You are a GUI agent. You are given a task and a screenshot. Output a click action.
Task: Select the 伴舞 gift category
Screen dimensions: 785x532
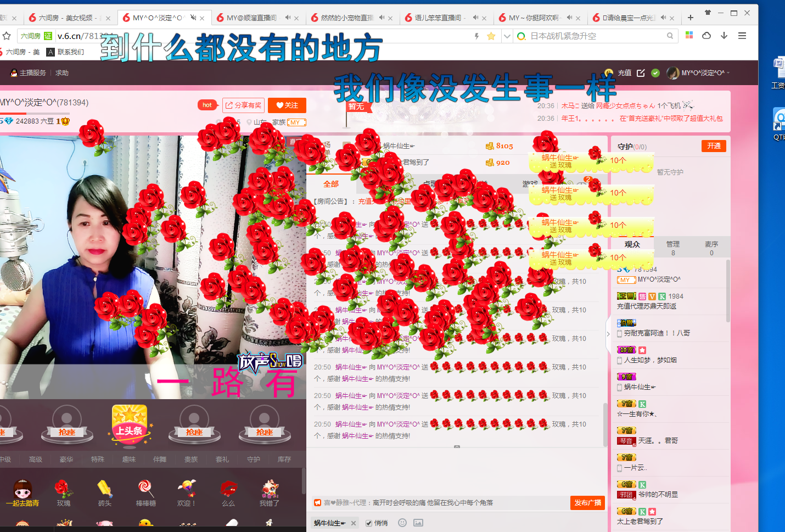[x=160, y=460]
